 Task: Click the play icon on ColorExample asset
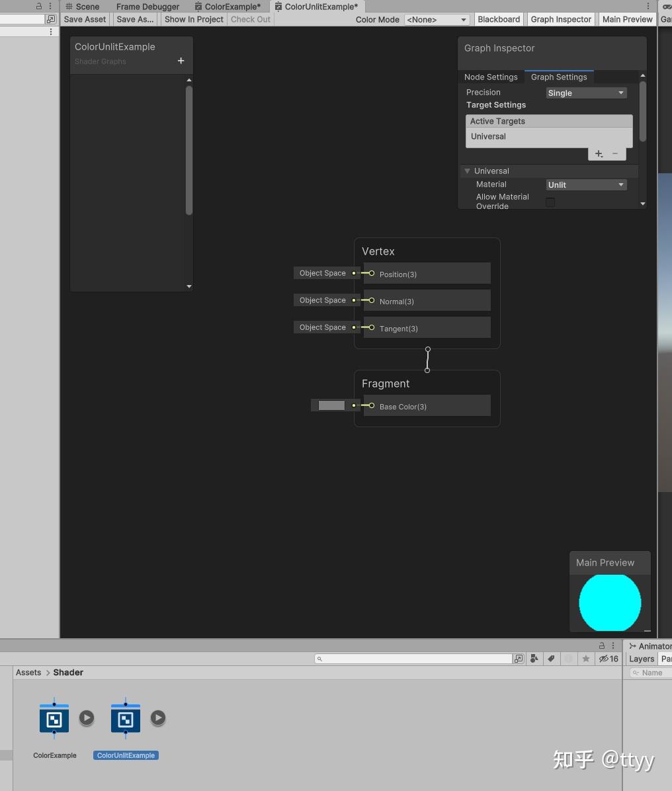87,717
